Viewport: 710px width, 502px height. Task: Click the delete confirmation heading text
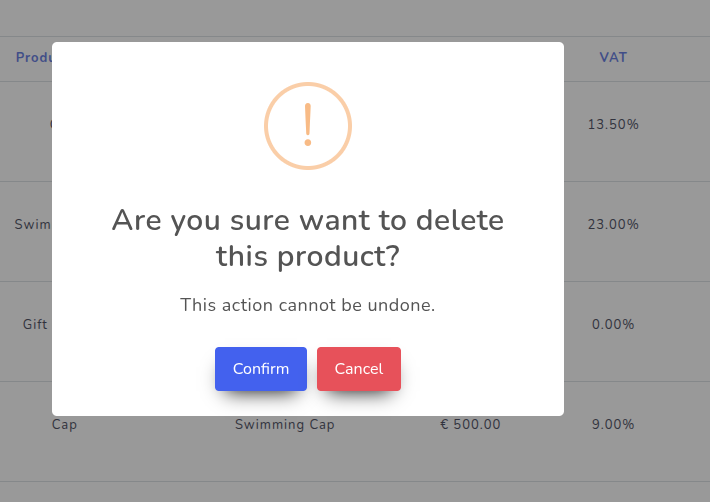click(308, 238)
